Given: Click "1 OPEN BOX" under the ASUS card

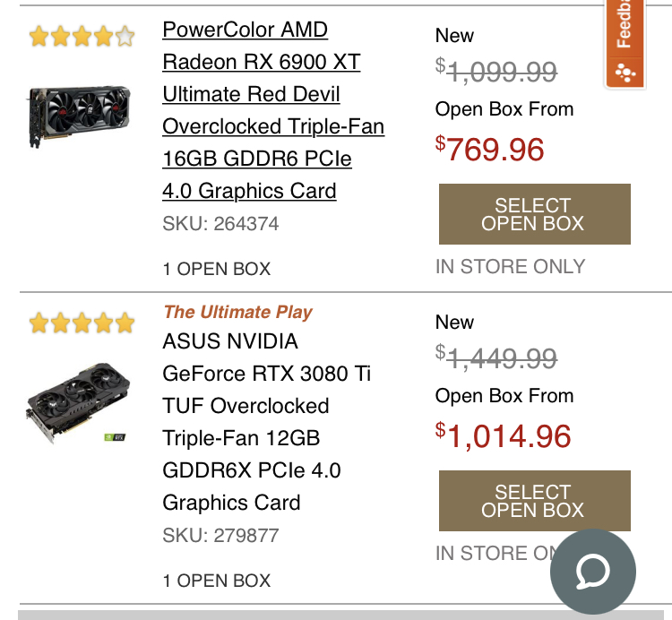Looking at the screenshot, I should (216, 581).
